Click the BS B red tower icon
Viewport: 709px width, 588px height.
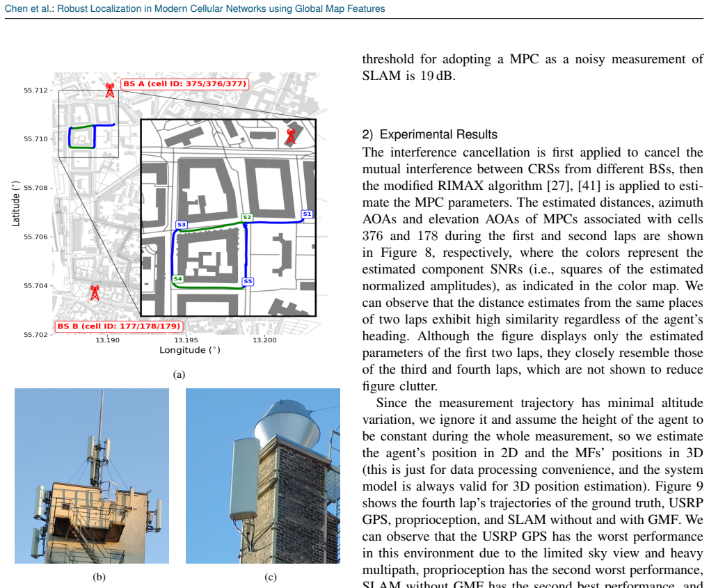[95, 293]
